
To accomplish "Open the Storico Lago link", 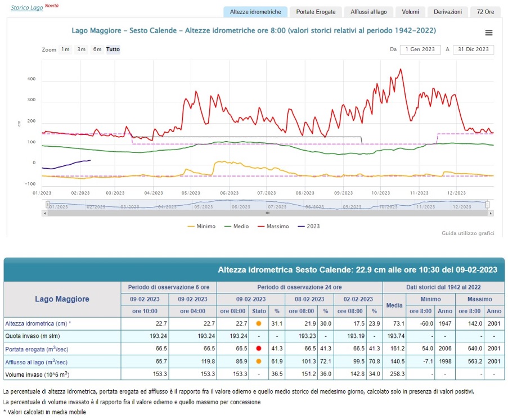I will (26, 8).
